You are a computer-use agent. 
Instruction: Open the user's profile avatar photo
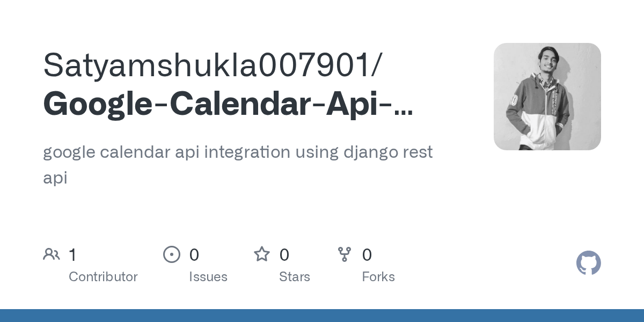[x=547, y=97]
